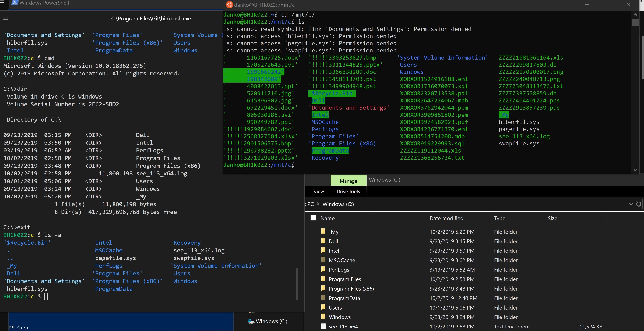Click the Ubuntu logo in WSL terminal title

click(x=229, y=5)
